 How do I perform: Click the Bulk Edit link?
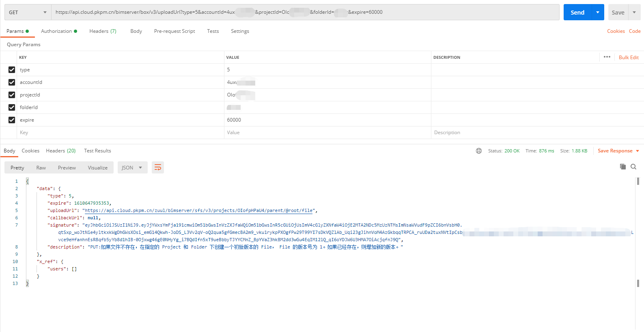pyautogui.click(x=629, y=58)
